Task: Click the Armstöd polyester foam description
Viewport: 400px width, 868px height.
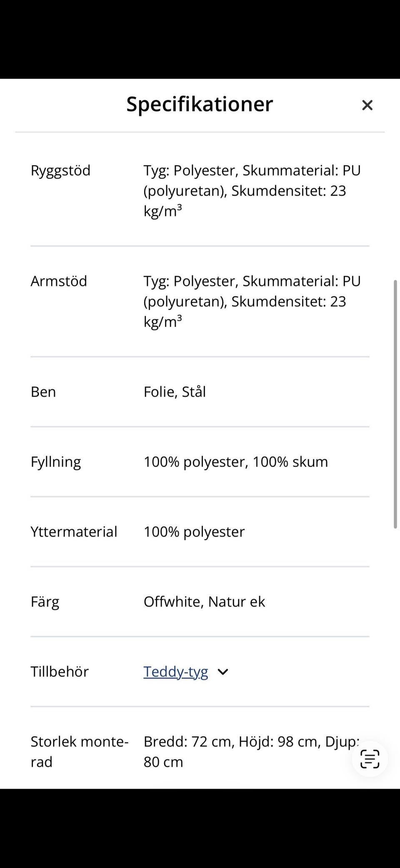Action: click(252, 302)
